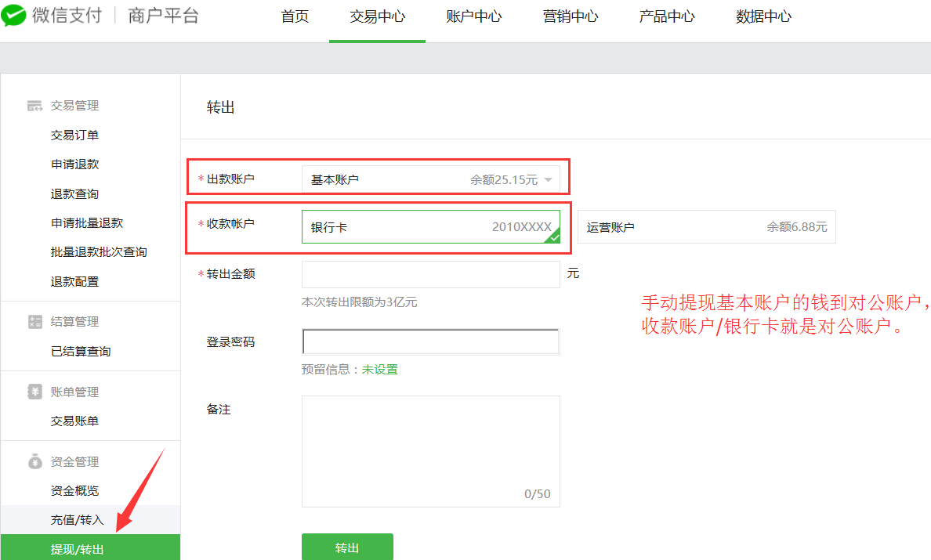Click the 0/50 character counter

(538, 493)
